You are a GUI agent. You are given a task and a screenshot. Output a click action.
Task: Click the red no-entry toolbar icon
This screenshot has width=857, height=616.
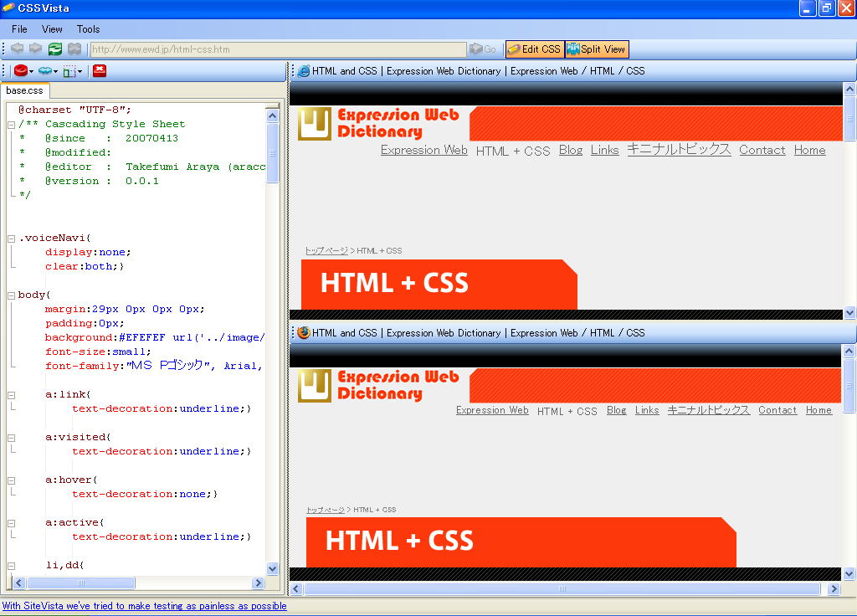pyautogui.click(x=21, y=70)
